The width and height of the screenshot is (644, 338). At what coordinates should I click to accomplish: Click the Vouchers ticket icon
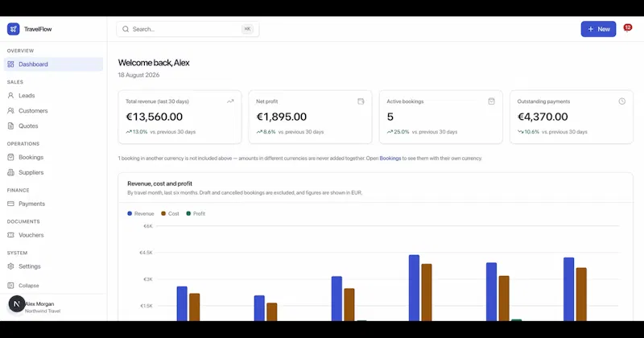pos(10,235)
